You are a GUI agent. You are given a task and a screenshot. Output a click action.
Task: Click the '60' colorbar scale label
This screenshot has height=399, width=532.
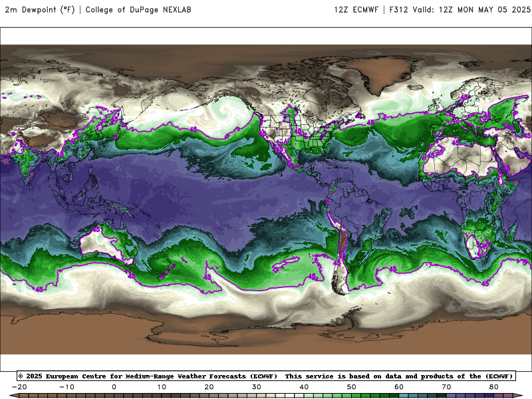[399, 387]
